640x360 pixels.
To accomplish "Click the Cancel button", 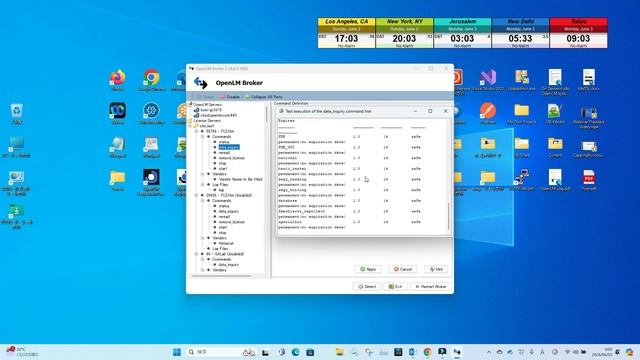I will [403, 269].
